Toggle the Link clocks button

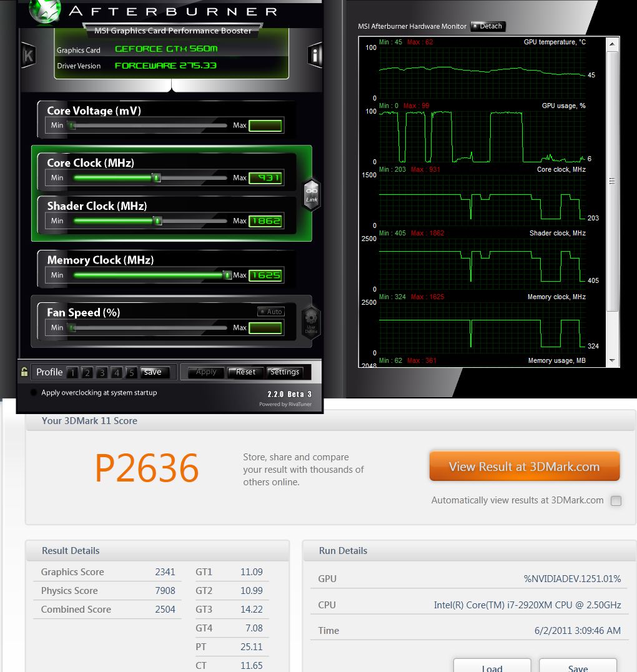pos(312,194)
